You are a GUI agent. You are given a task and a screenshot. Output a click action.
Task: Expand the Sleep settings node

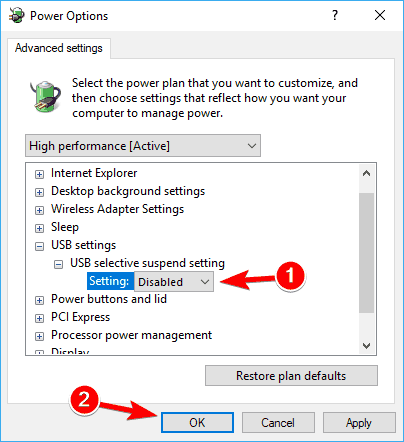39,228
